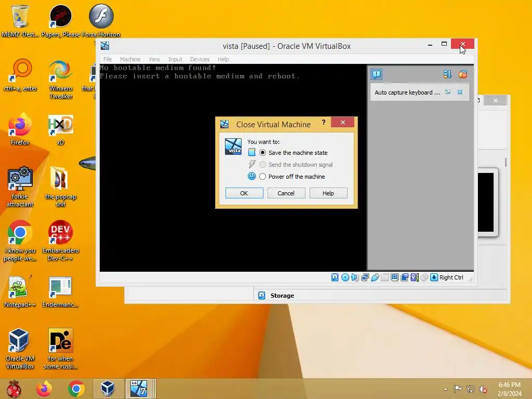Show hidden tray icons arrow
The height and width of the screenshot is (399, 532).
[445, 389]
